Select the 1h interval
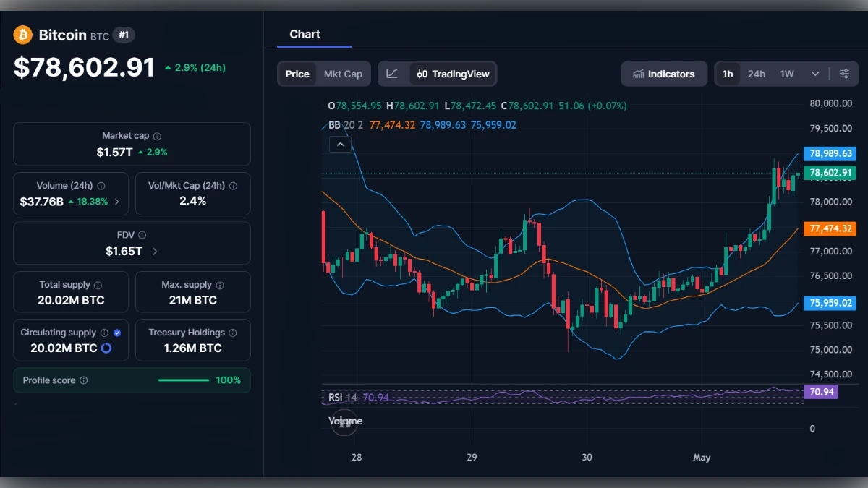Screen dimensions: 868x488 pyautogui.click(x=728, y=74)
